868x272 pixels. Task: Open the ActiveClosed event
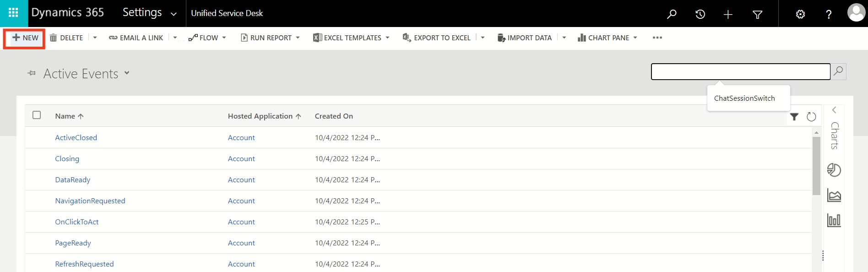tap(76, 138)
